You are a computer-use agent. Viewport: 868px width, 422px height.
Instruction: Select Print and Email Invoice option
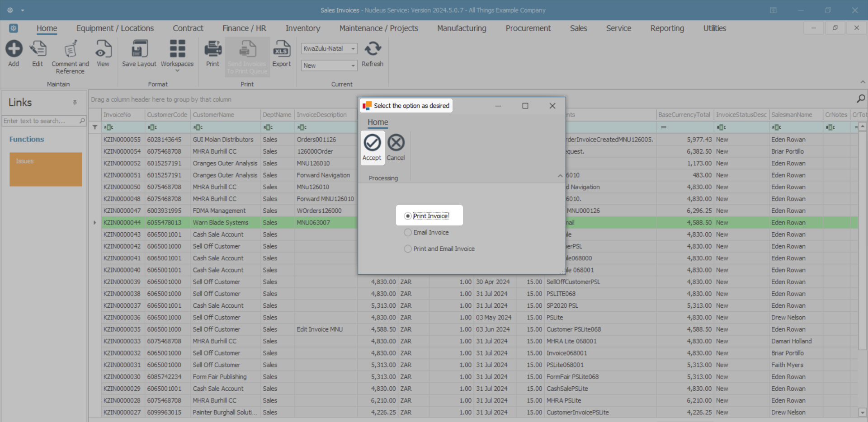439,249
